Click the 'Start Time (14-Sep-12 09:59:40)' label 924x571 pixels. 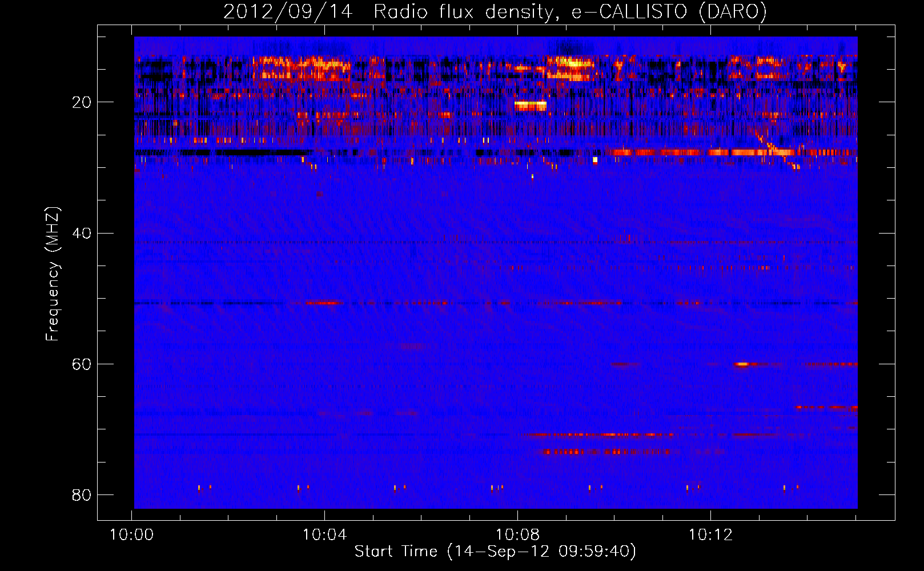click(495, 552)
